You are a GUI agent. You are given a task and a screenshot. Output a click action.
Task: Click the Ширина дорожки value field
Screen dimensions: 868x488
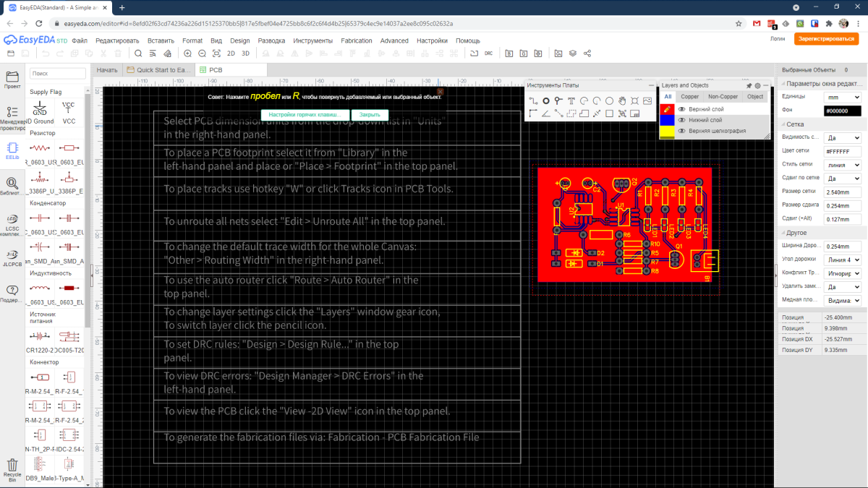[843, 247]
